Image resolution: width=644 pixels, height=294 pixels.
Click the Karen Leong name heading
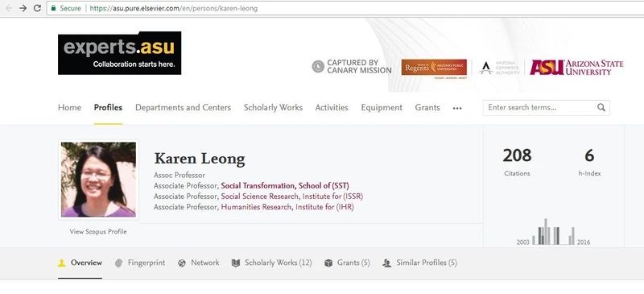click(x=200, y=159)
